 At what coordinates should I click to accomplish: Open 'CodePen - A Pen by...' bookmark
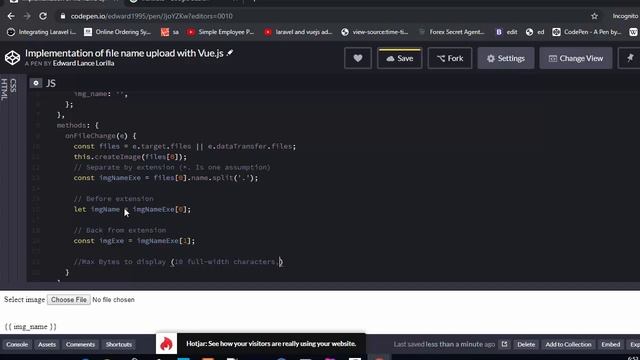coord(586,32)
